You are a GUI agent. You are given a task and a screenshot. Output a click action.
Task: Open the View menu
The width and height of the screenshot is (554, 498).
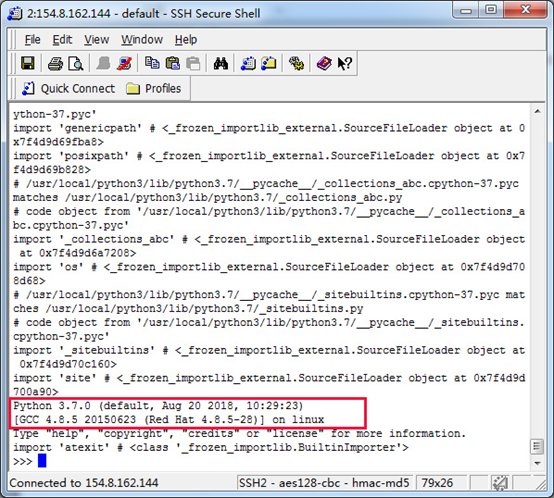[x=96, y=40]
